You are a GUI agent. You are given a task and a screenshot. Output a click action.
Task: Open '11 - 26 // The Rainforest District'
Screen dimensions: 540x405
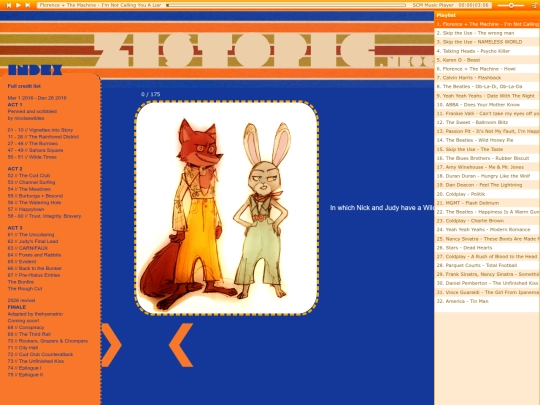click(43, 137)
